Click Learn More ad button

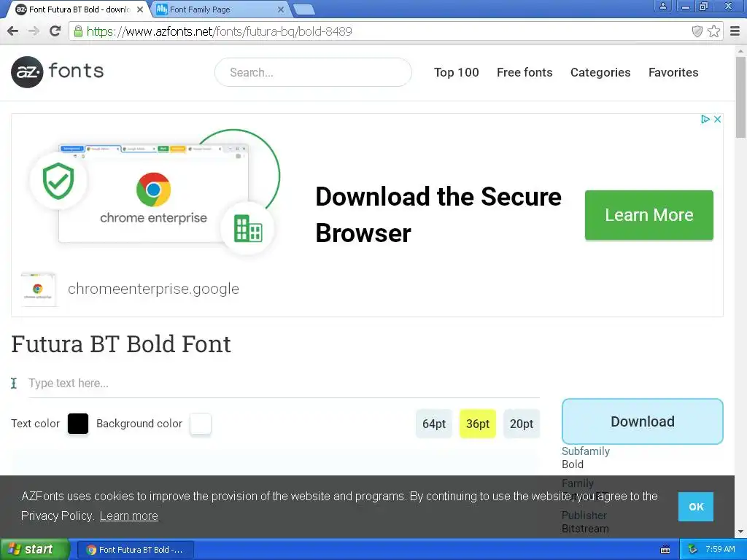click(649, 215)
